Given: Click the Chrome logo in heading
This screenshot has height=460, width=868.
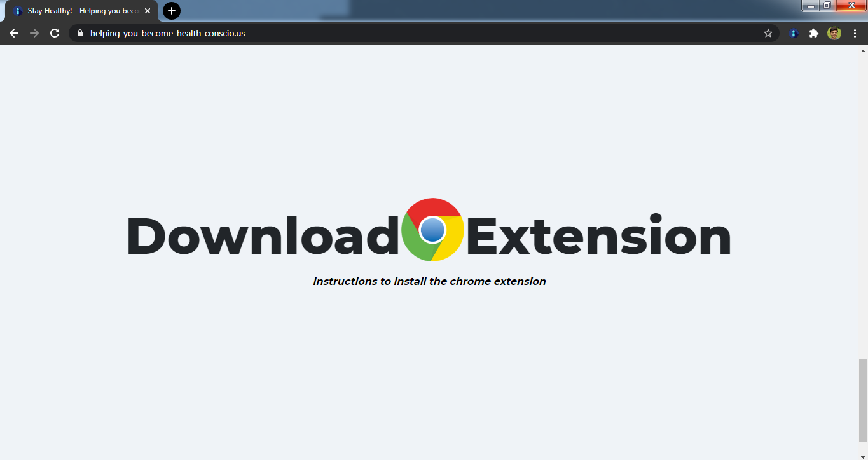Looking at the screenshot, I should [x=433, y=230].
